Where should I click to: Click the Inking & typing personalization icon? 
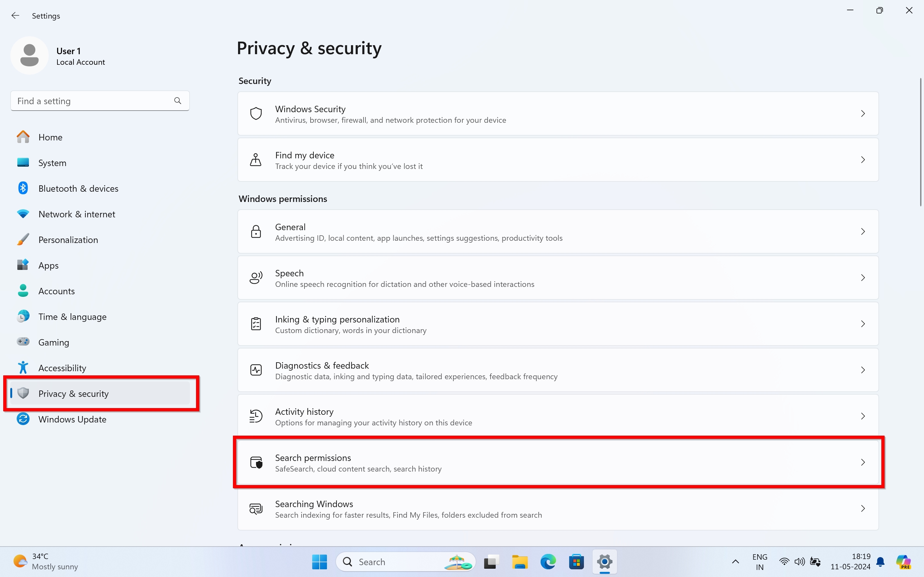click(256, 324)
